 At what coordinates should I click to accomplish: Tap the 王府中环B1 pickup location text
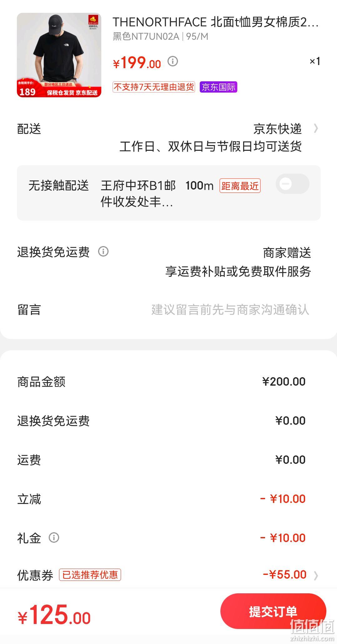[138, 194]
